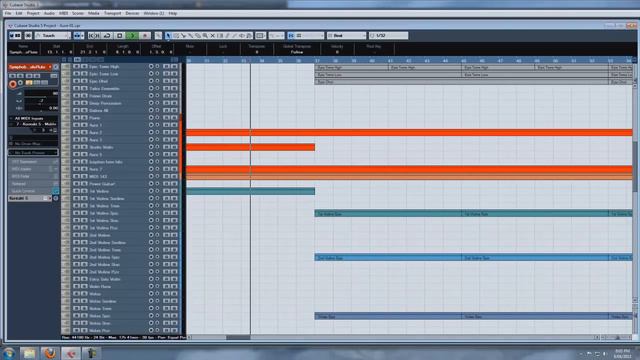This screenshot has width=640, height=360.
Task: Click the horizontal scrollbar thumb
Action: (238, 338)
